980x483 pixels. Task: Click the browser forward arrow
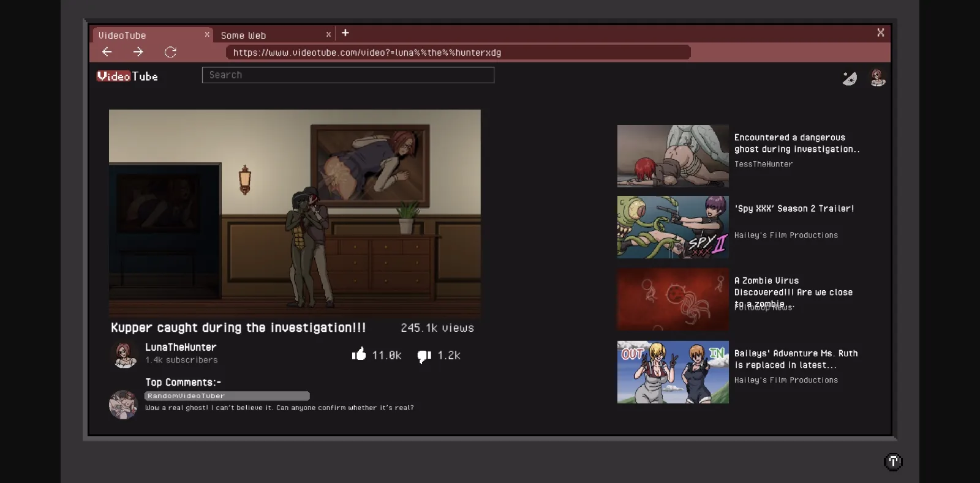(x=138, y=52)
